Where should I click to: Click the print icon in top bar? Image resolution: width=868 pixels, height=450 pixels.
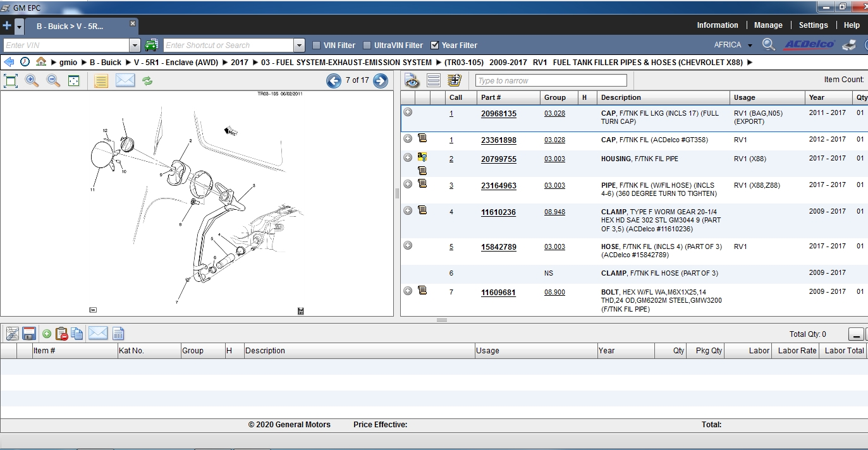coord(850,45)
